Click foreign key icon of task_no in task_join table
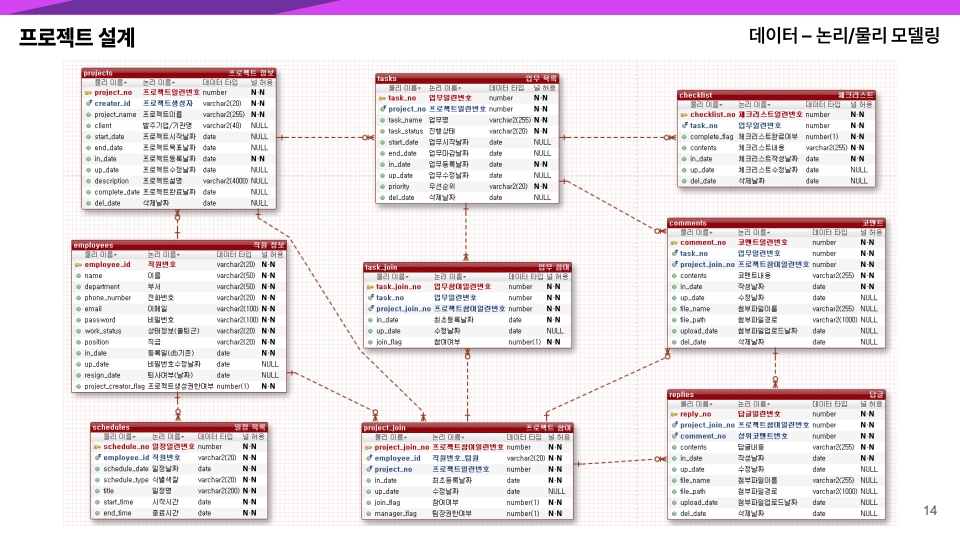 [x=370, y=298]
